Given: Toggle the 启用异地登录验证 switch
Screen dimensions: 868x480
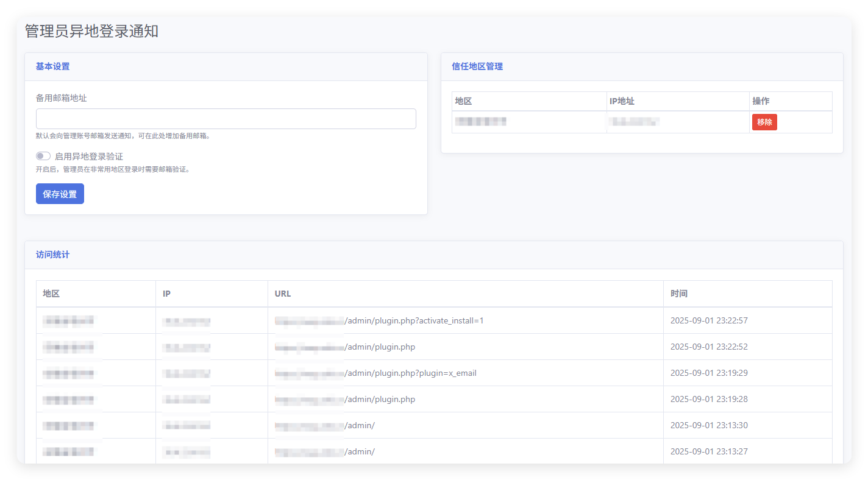Looking at the screenshot, I should 43,157.
